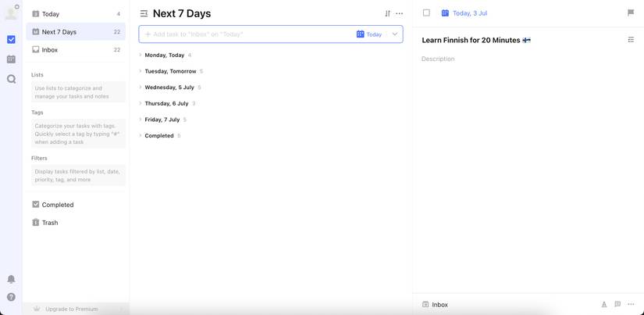Click the task date calendar icon
The width and height of the screenshot is (644, 315).
445,13
